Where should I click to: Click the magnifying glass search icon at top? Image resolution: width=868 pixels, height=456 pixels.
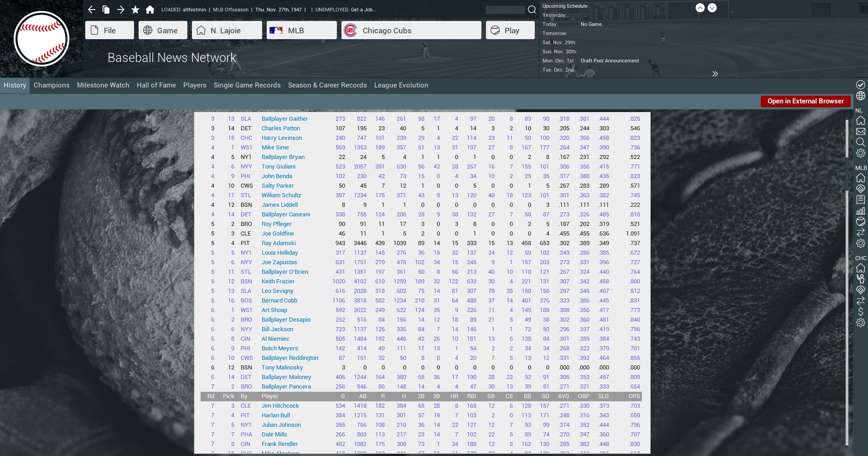(x=532, y=10)
